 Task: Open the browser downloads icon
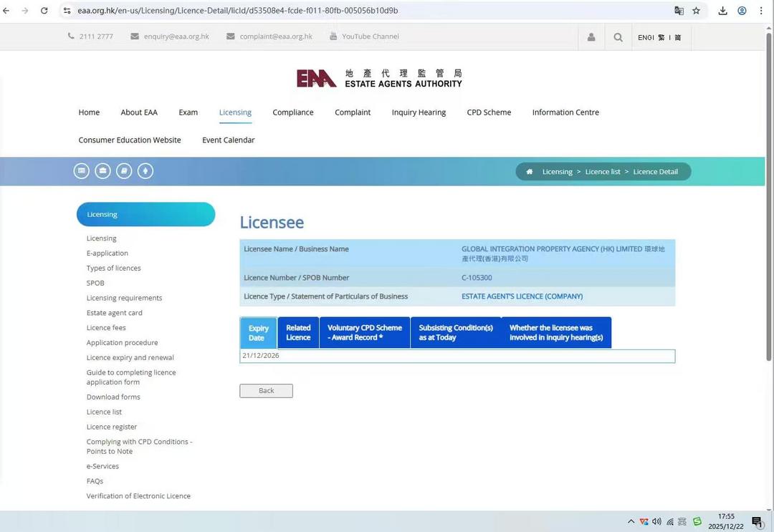pos(722,11)
